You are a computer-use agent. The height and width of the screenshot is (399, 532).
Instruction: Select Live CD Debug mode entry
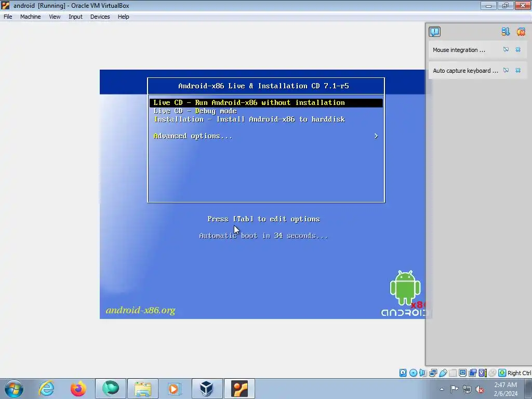click(195, 111)
